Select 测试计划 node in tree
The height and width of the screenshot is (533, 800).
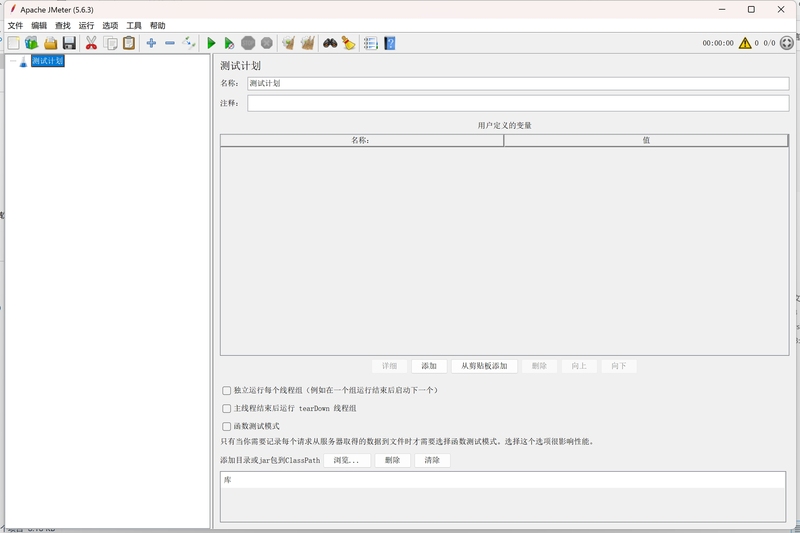(47, 61)
